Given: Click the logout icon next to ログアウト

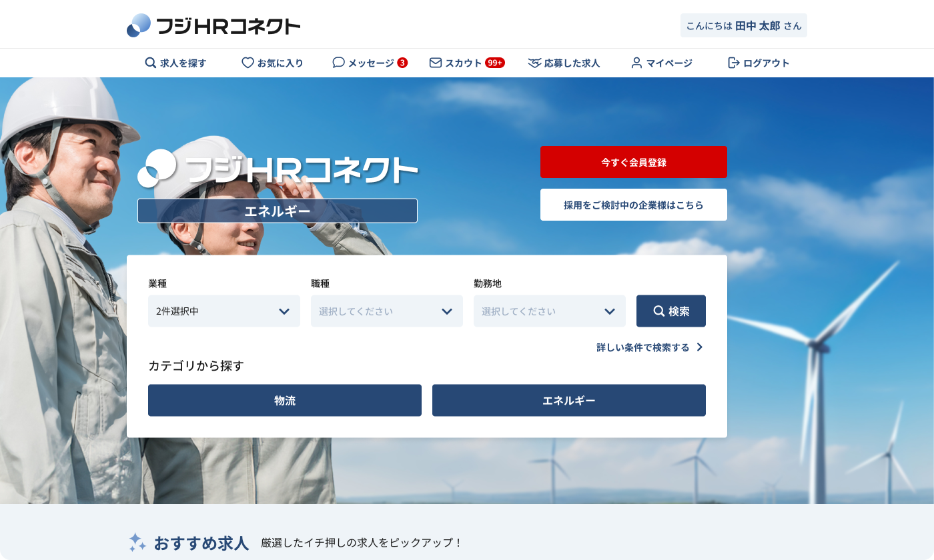Looking at the screenshot, I should pyautogui.click(x=733, y=63).
